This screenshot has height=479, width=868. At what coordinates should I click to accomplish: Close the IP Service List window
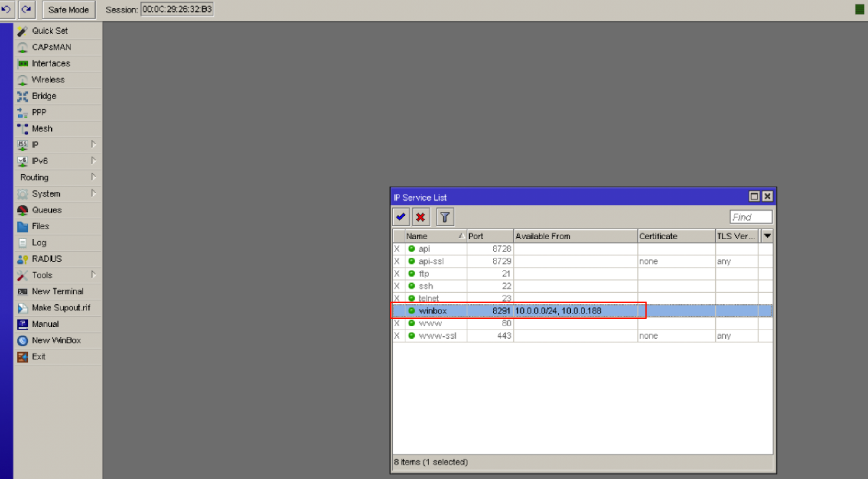click(x=768, y=197)
